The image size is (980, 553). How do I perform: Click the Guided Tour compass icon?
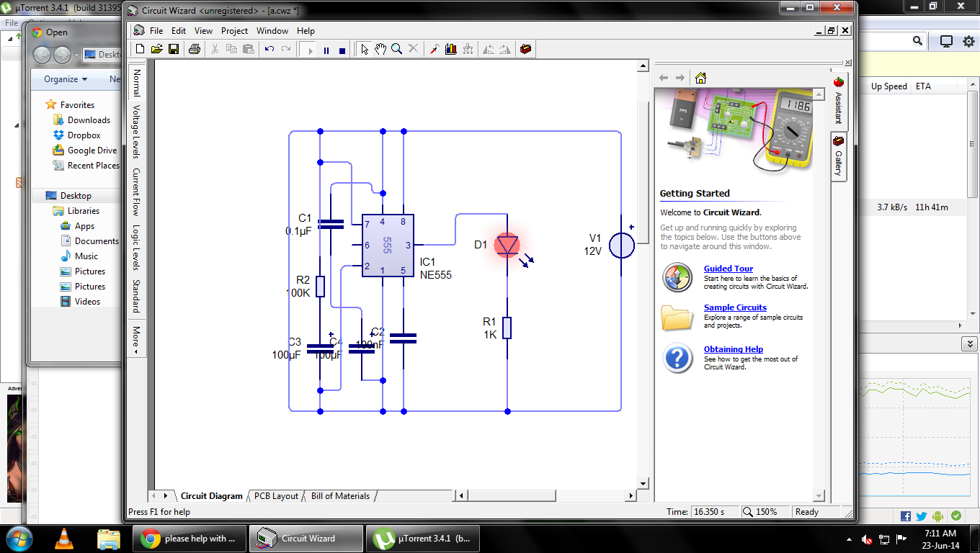pyautogui.click(x=677, y=278)
